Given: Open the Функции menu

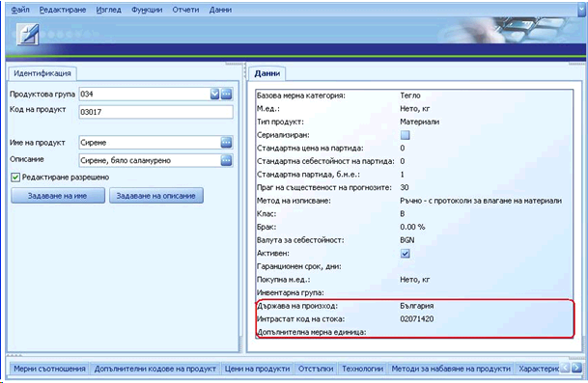Looking at the screenshot, I should click(x=147, y=10).
